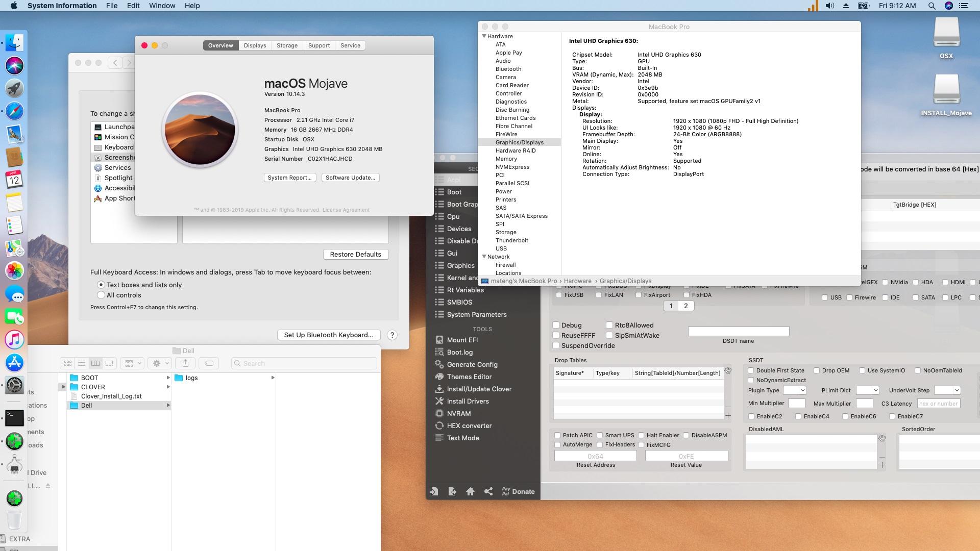This screenshot has width=980, height=551.
Task: Go to page 2 of ACPI fixes
Action: pos(686,306)
